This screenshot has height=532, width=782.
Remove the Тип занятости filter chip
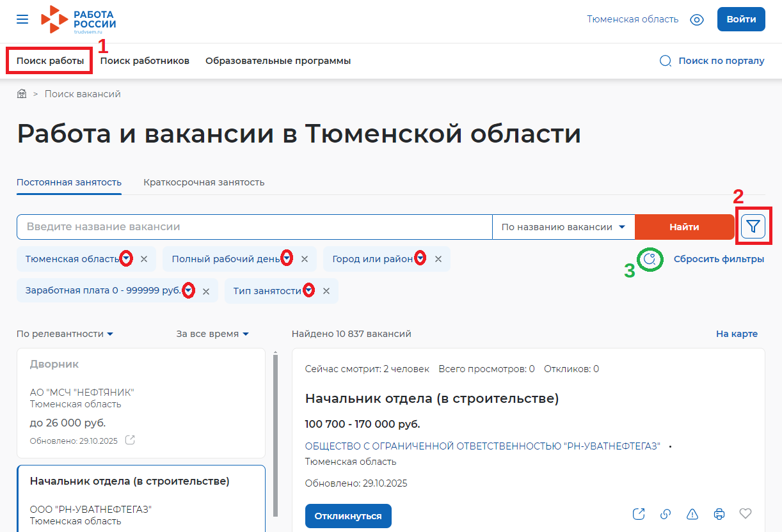point(326,291)
